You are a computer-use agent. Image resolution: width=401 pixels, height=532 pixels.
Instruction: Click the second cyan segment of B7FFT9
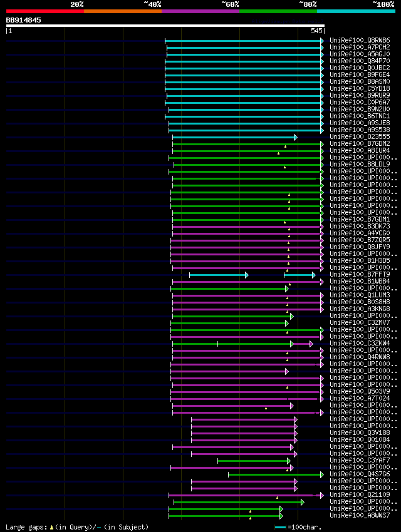coord(300,275)
